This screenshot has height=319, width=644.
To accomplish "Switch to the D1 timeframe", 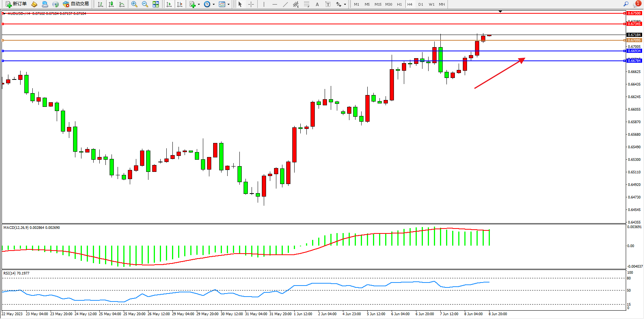I will pyautogui.click(x=421, y=4).
